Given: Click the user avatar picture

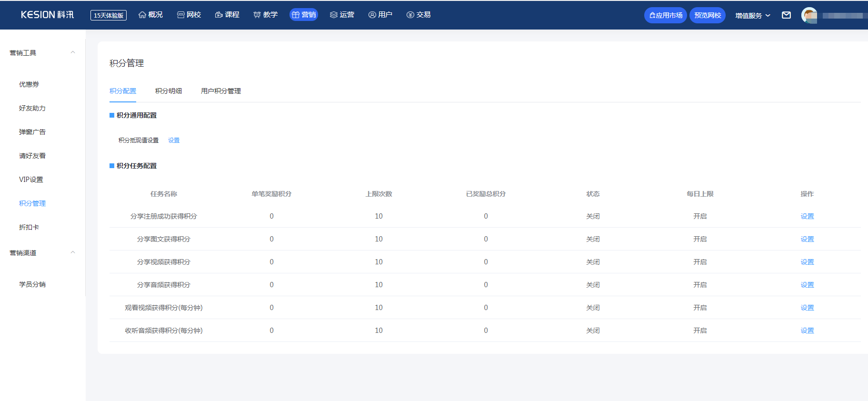Looking at the screenshot, I should click(x=809, y=15).
